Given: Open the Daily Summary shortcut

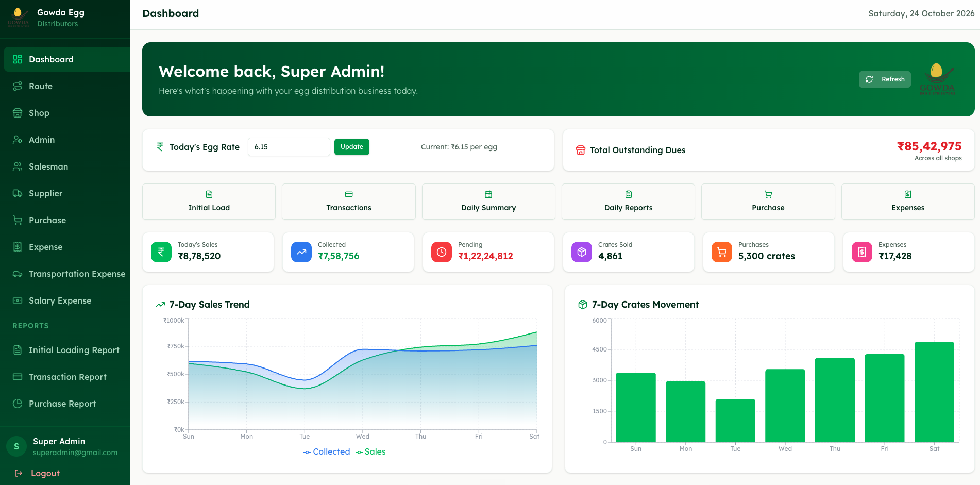Looking at the screenshot, I should pos(488,202).
